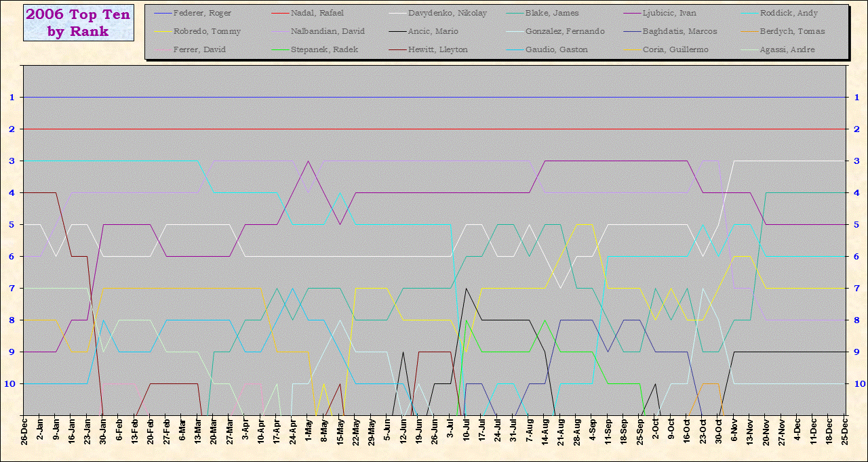Click the rank 1 label on the left axis
Viewport: 868px width, 462px height.
pos(12,98)
